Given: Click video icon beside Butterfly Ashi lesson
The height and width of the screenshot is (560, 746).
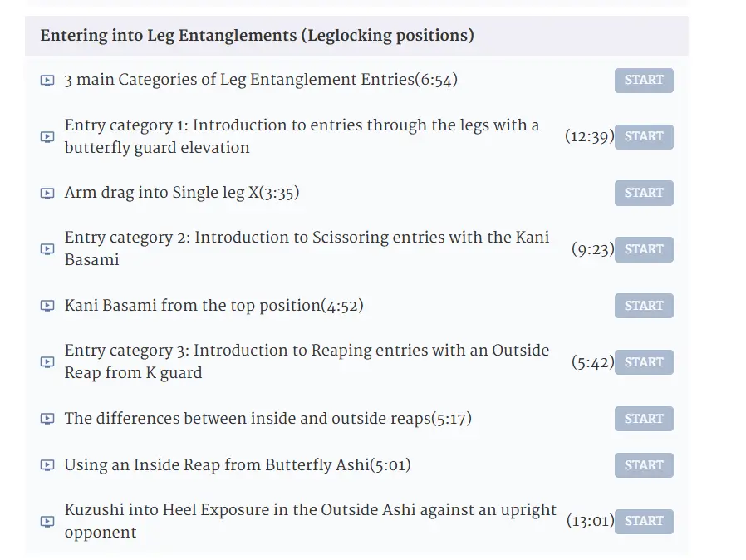Looking at the screenshot, I should click(x=47, y=465).
